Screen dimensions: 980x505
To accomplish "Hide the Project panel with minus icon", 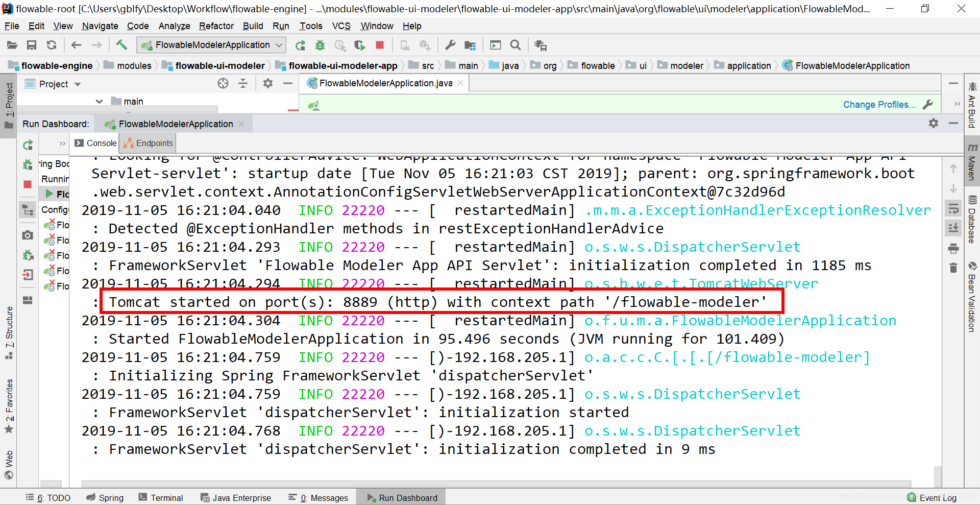I will point(288,83).
